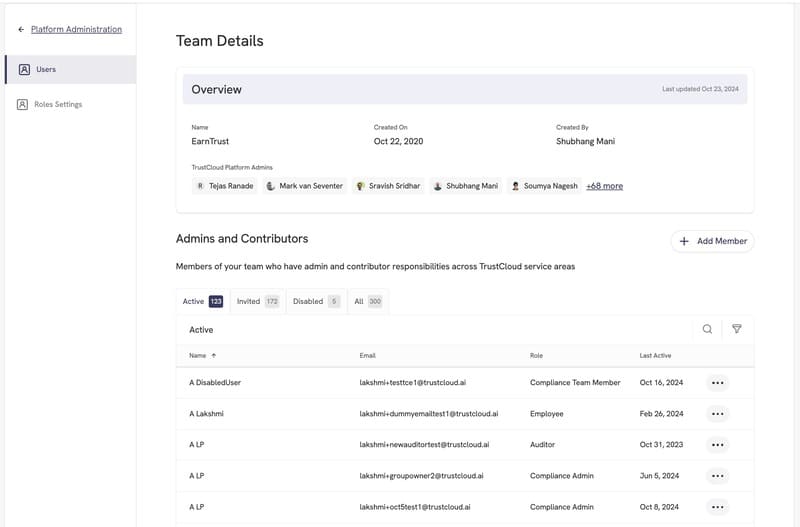
Task: Click the lakshmi+testtce1@trustcloud.ai email
Action: point(428,383)
